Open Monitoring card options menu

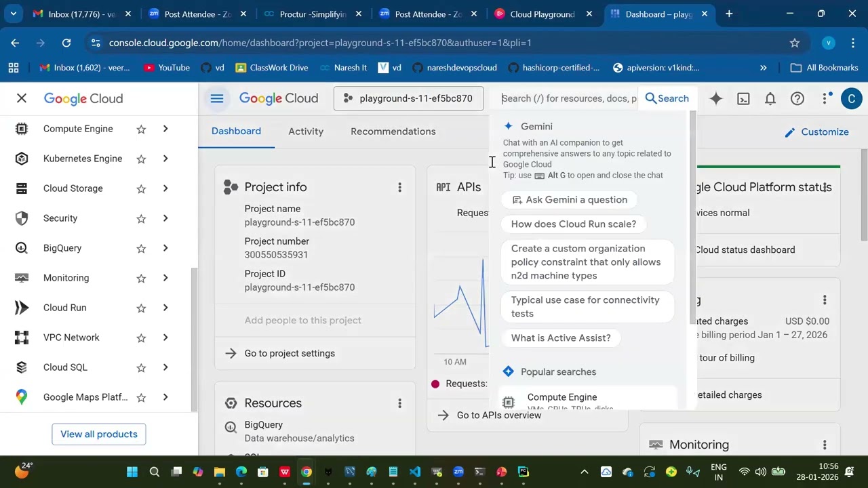(x=825, y=445)
